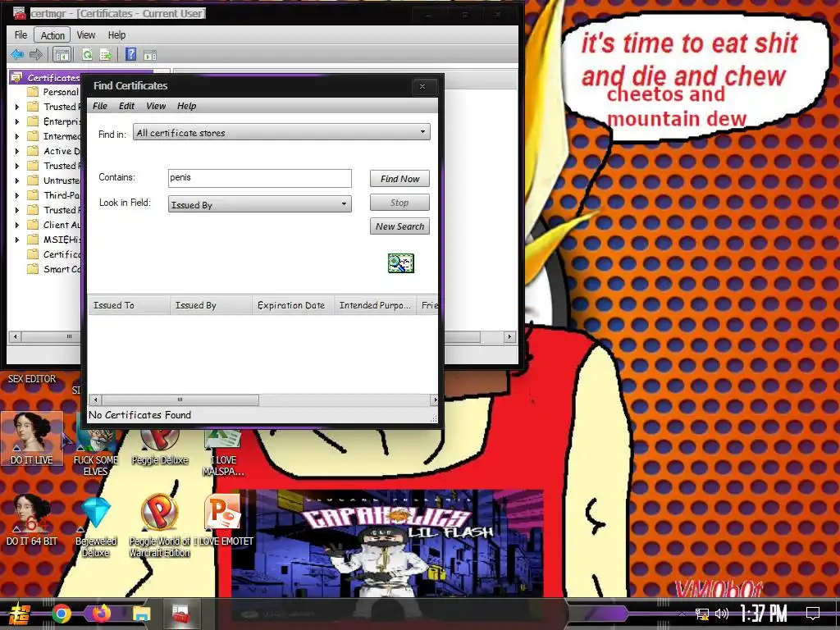Click the 1:37 PM taskbar clock
Viewport: 840px width, 630px height.
tap(764, 614)
